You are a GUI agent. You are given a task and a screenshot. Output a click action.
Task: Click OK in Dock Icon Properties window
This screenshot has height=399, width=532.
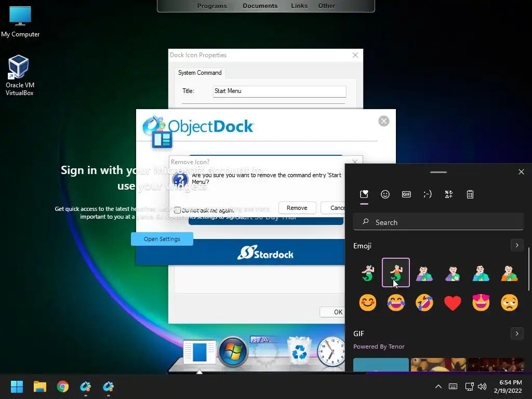pos(332,312)
